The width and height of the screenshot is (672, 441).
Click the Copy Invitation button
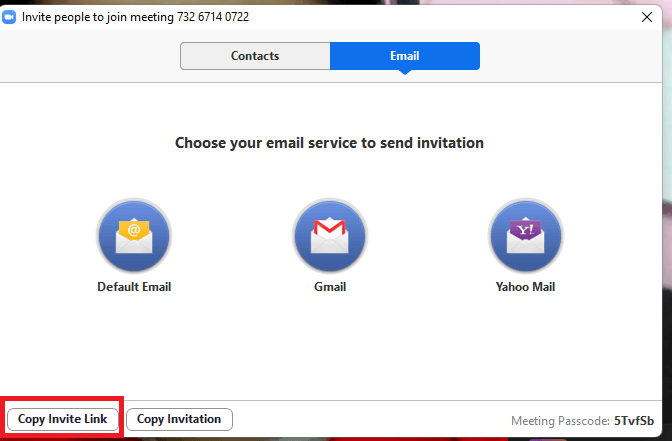[179, 419]
